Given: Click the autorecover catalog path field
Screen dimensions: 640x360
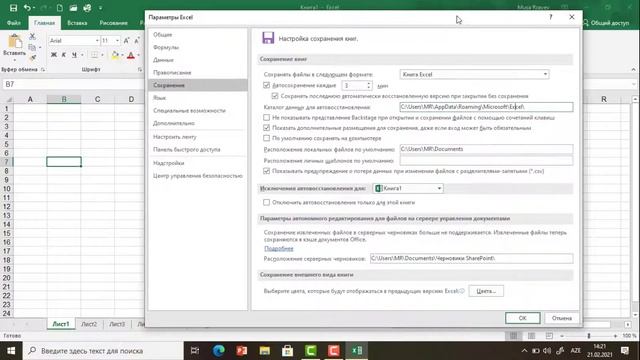Looking at the screenshot, I should (486, 107).
